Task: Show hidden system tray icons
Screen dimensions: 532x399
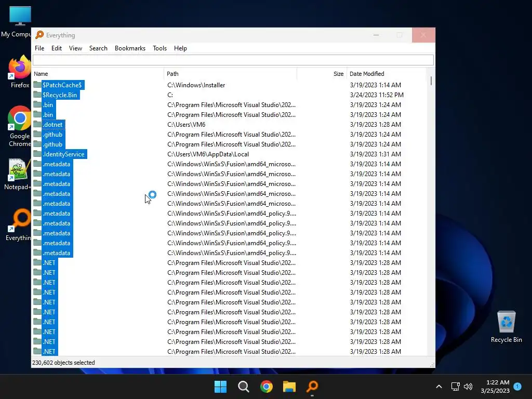Action: pos(438,387)
